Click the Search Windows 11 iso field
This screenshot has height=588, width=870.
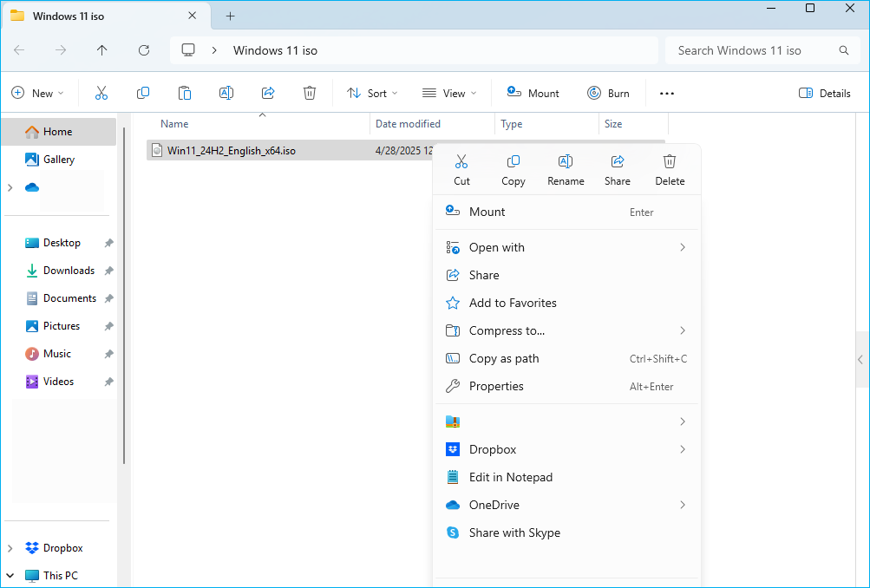(x=750, y=50)
